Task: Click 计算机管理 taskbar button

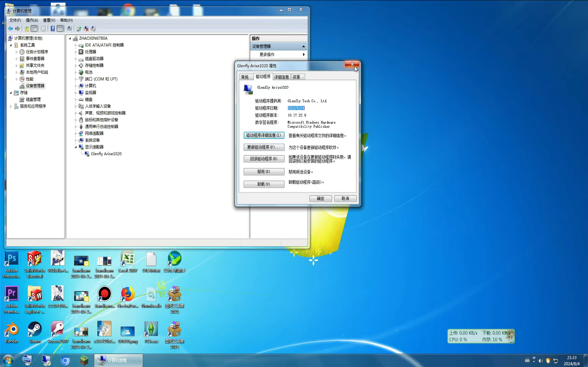Action: tap(118, 360)
